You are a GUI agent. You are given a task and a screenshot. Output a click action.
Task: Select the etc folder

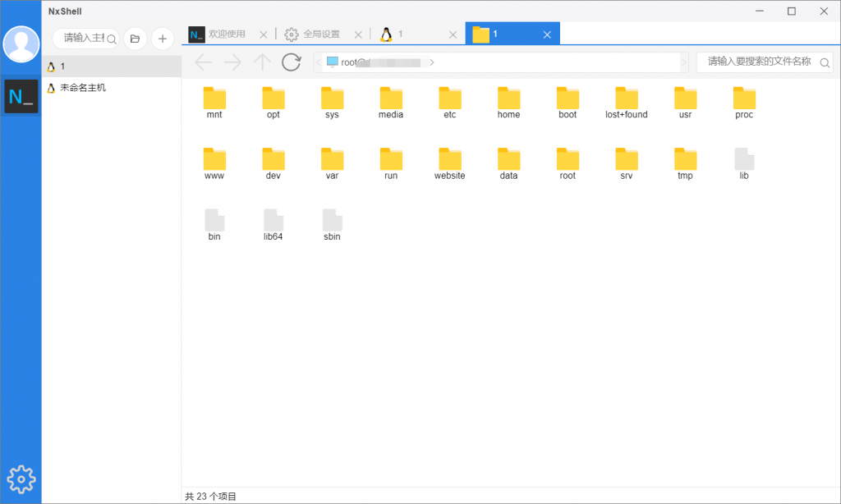pos(450,103)
